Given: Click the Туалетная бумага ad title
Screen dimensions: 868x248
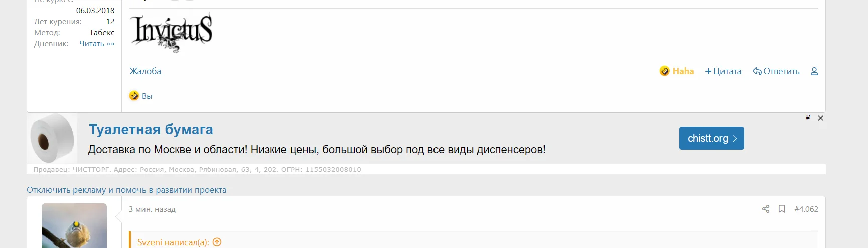Looking at the screenshot, I should 151,130.
